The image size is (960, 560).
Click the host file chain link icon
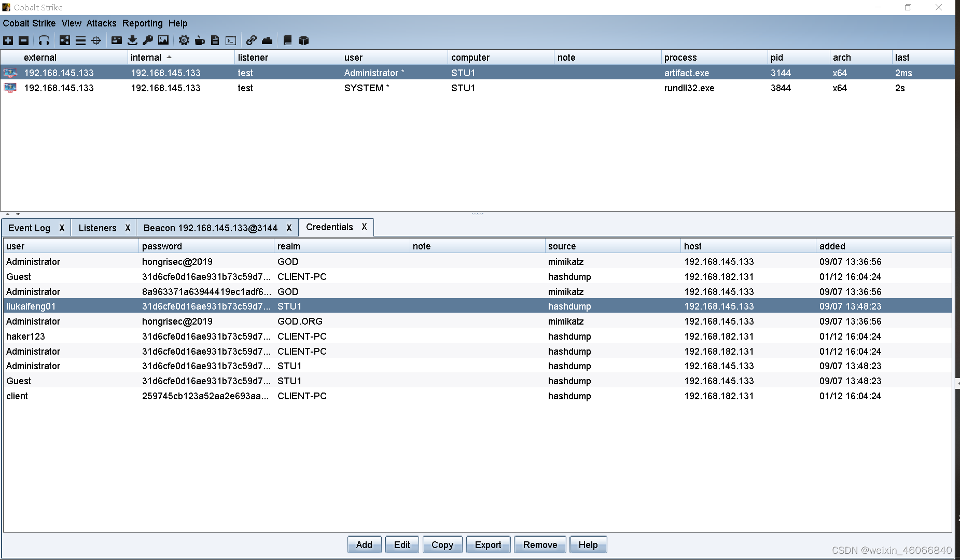pos(252,40)
